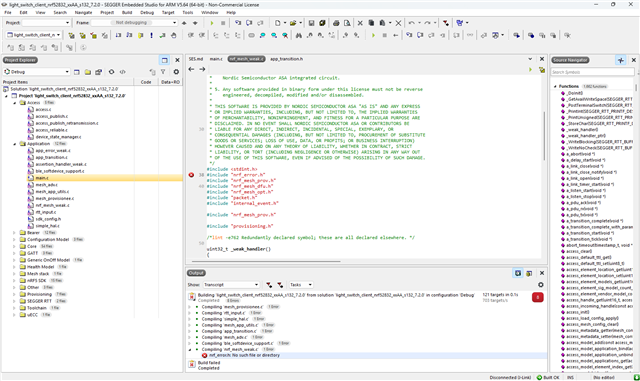Open the light_switch_client active project dropdown
Screen dimensions: 640x381
[33, 35]
